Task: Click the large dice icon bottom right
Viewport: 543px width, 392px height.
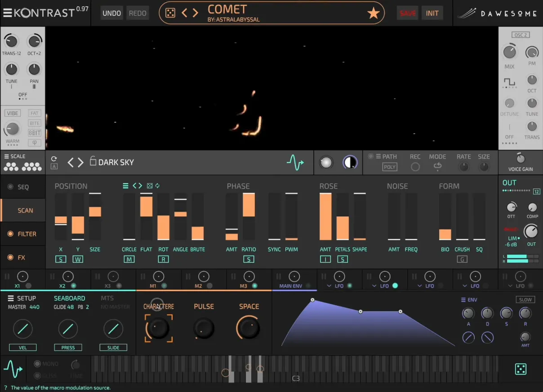Action: point(521,370)
